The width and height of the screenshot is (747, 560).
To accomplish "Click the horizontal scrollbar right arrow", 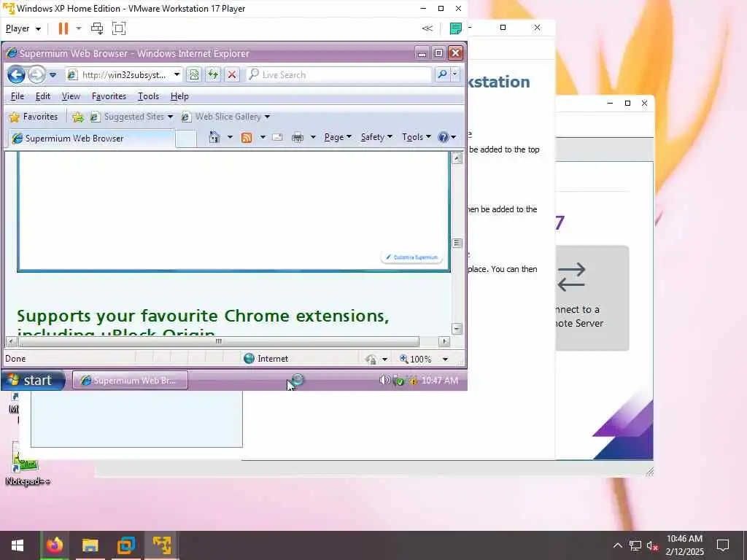I will tap(444, 341).
